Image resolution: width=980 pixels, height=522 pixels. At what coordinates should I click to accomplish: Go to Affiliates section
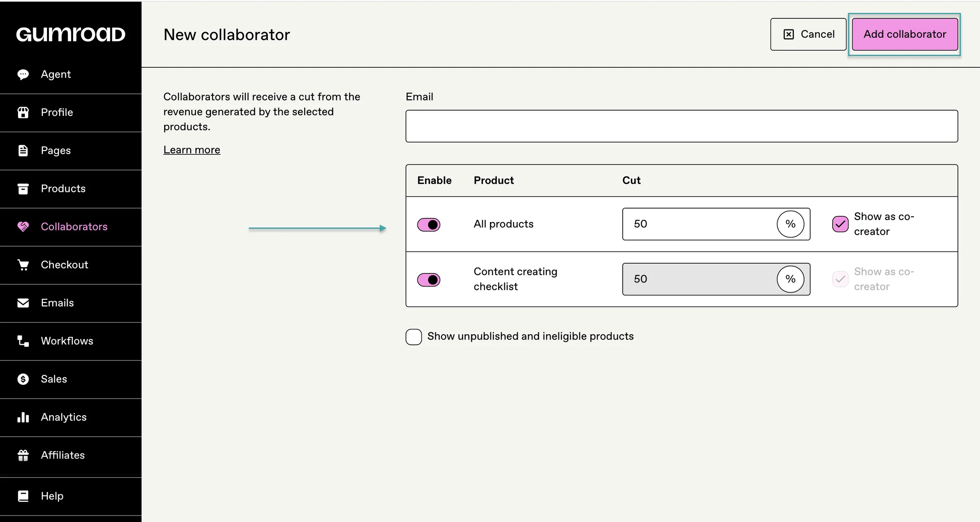click(71, 455)
